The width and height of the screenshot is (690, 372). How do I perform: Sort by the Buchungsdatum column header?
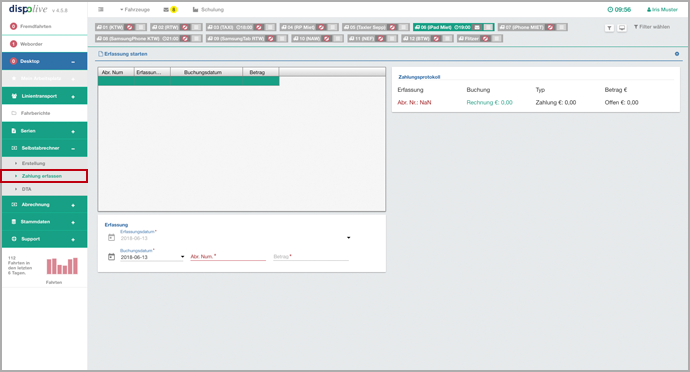(x=206, y=72)
